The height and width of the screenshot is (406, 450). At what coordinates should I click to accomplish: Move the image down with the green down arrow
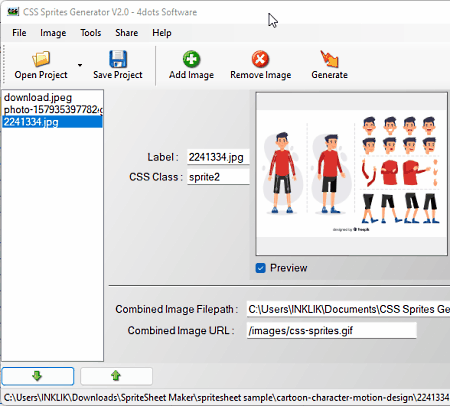38,376
